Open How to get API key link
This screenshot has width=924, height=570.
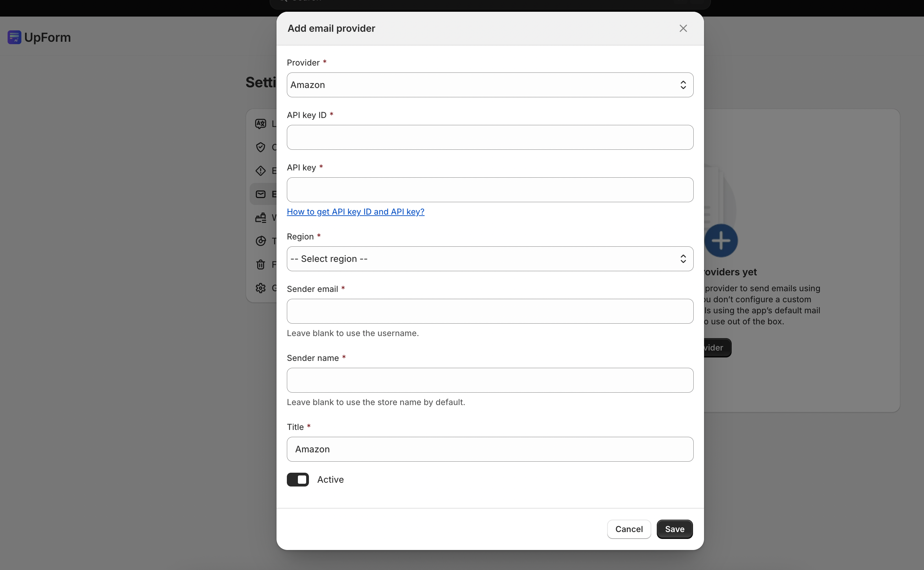[x=355, y=212]
